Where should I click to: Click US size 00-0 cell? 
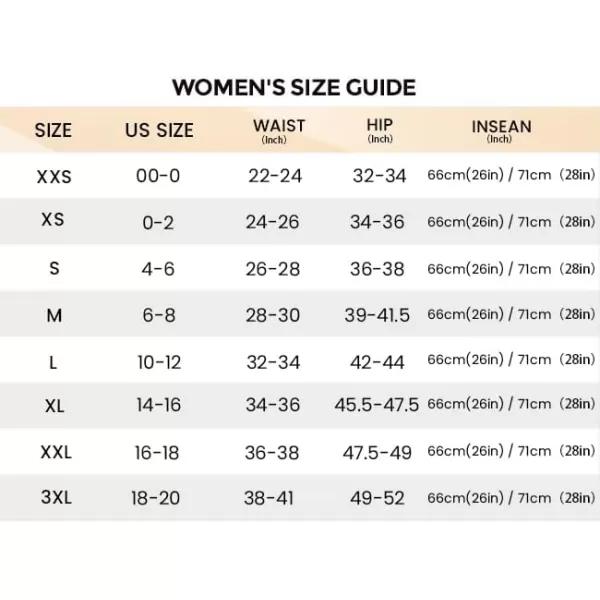pos(158,177)
